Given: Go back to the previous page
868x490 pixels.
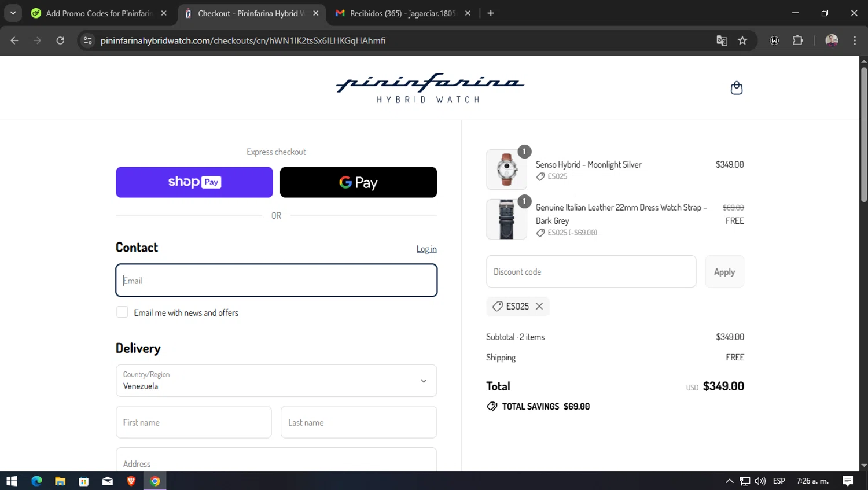Looking at the screenshot, I should [14, 40].
